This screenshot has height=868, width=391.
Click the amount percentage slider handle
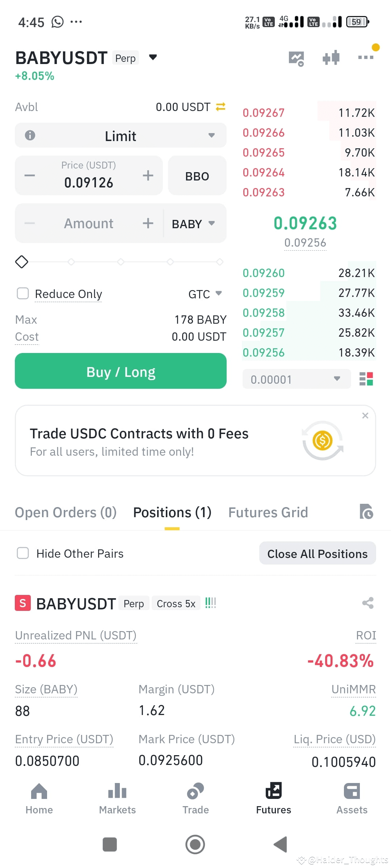tap(22, 261)
